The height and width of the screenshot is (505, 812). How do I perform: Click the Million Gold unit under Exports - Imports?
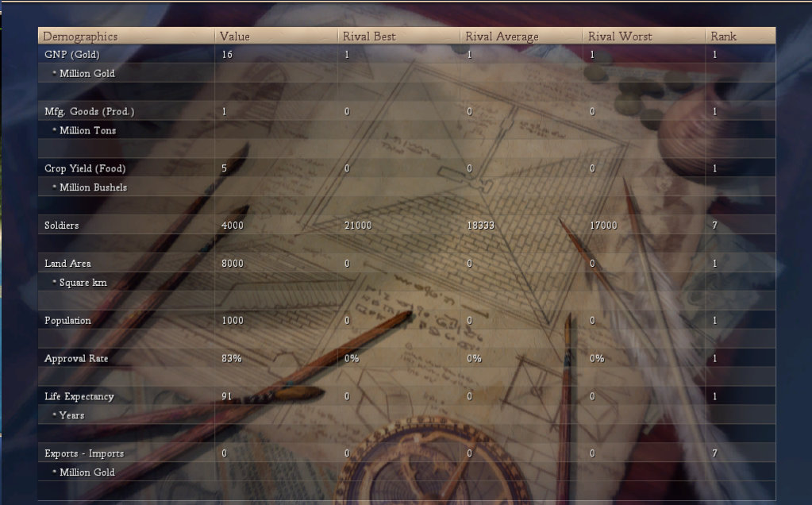coord(87,472)
